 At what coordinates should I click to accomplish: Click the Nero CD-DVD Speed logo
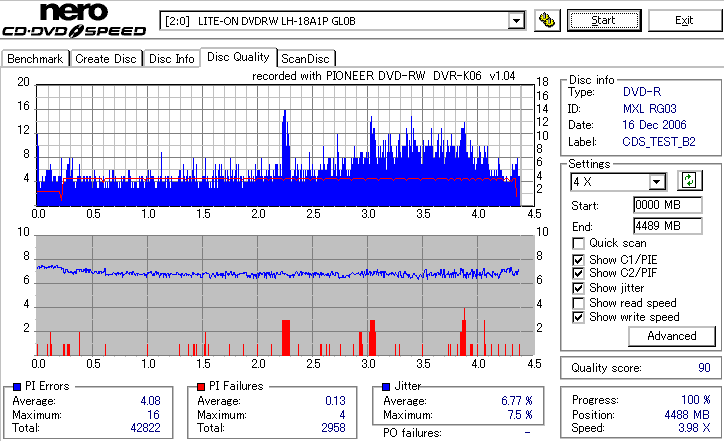point(74,19)
